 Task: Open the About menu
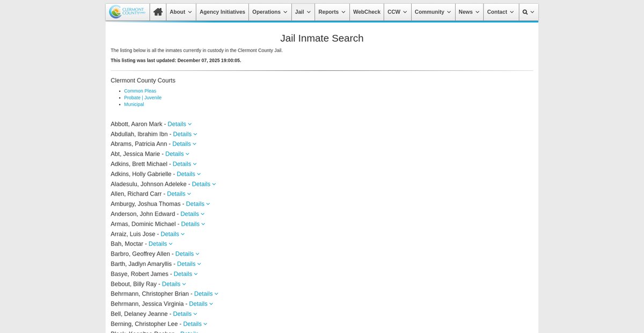181,12
